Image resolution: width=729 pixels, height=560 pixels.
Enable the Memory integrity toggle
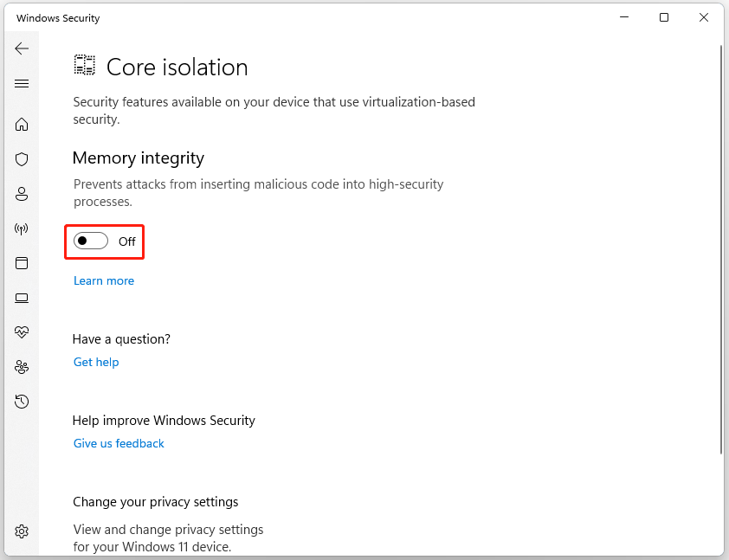click(90, 240)
